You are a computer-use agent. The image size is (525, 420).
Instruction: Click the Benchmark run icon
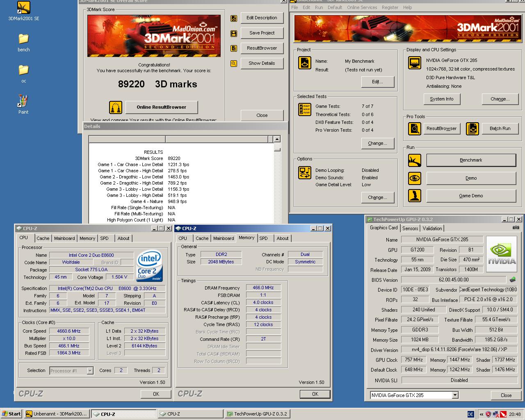point(415,160)
